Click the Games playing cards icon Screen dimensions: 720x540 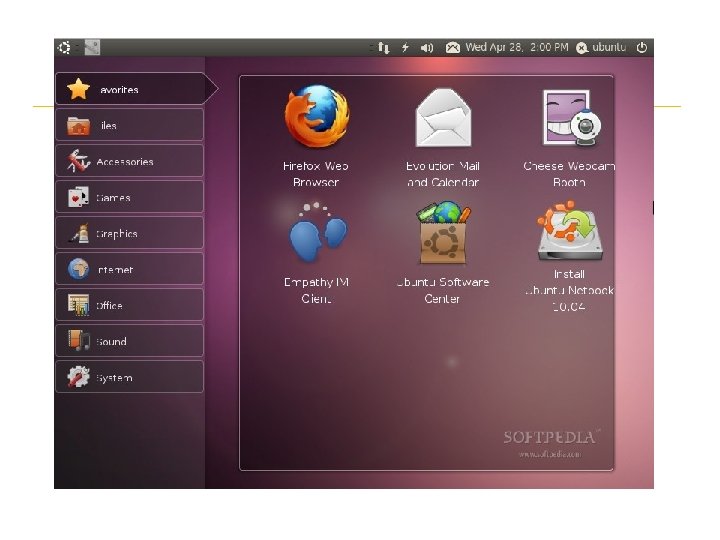click(78, 197)
